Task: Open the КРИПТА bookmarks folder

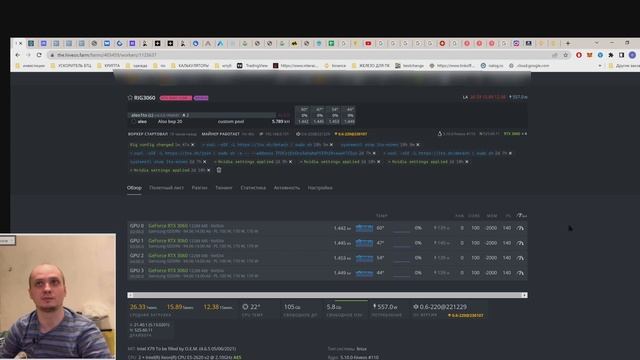Action: point(109,65)
